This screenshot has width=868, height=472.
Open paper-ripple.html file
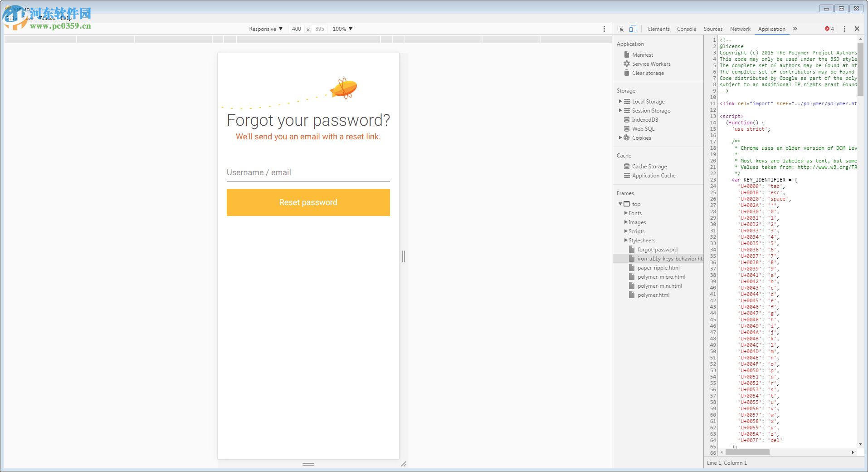(658, 267)
